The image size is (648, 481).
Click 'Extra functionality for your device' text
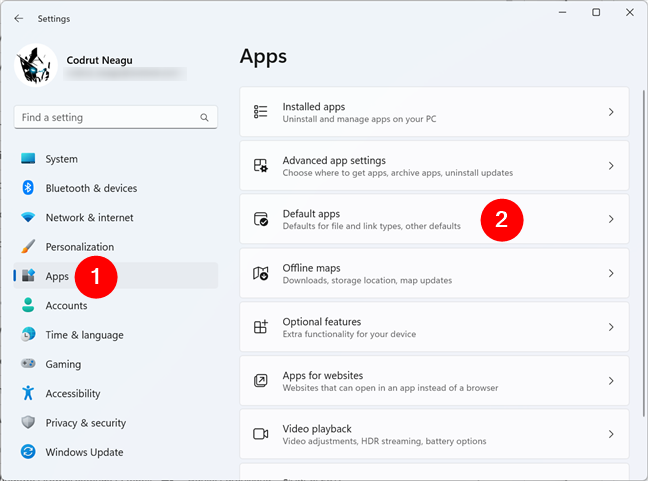[349, 334]
